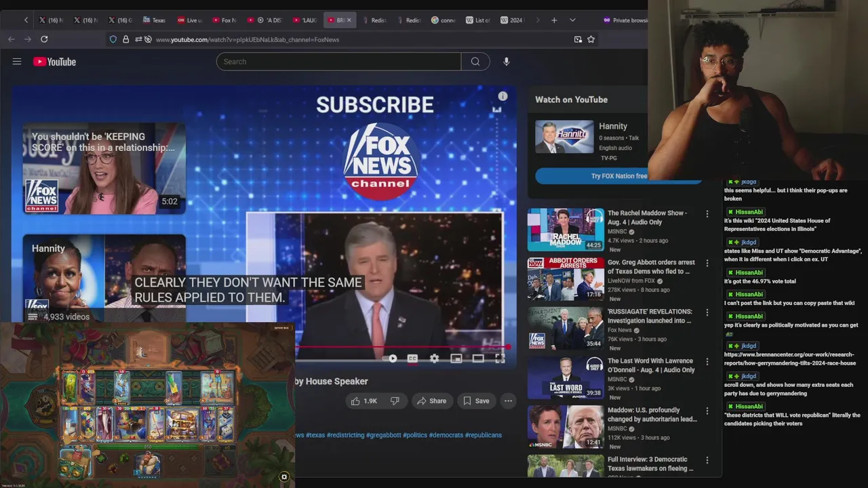Click the Private browsing indicator
This screenshot has height=488, width=868.
click(625, 20)
